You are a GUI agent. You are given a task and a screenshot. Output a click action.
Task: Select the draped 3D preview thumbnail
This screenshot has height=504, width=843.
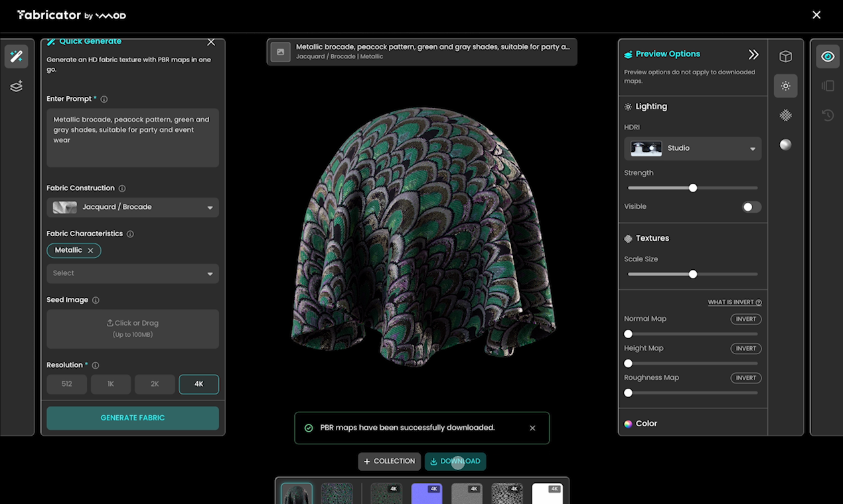tap(297, 493)
